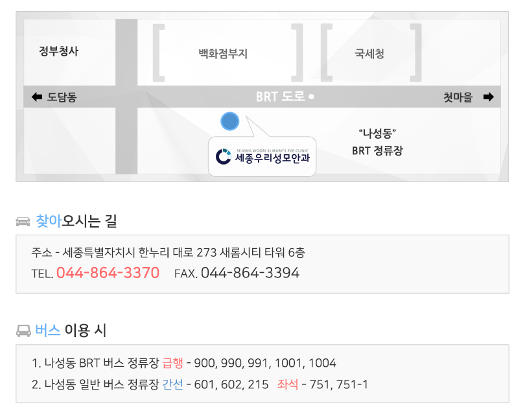Click the left arrow next to 도담동
525x420 pixels.
(37, 97)
